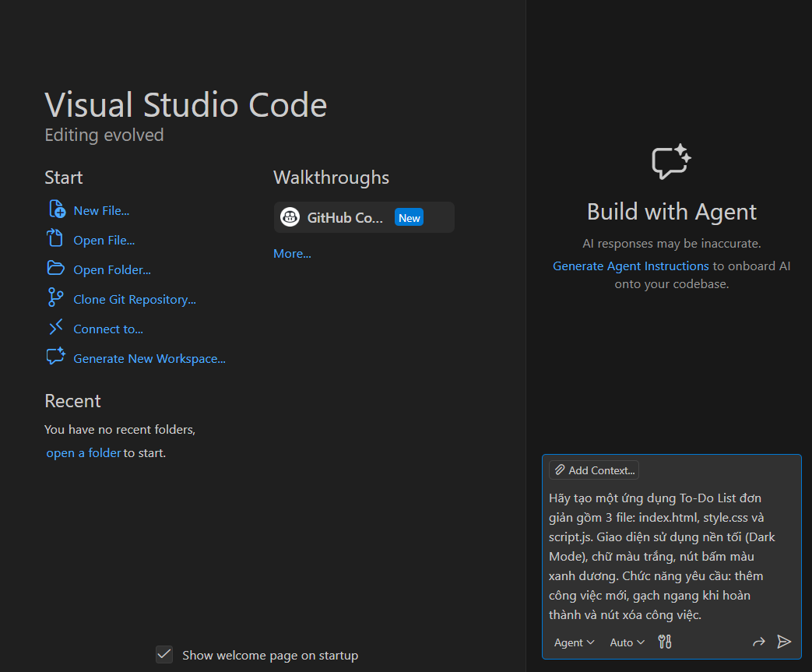The width and height of the screenshot is (812, 672).
Task: Click the Open File icon
Action: [x=54, y=238]
